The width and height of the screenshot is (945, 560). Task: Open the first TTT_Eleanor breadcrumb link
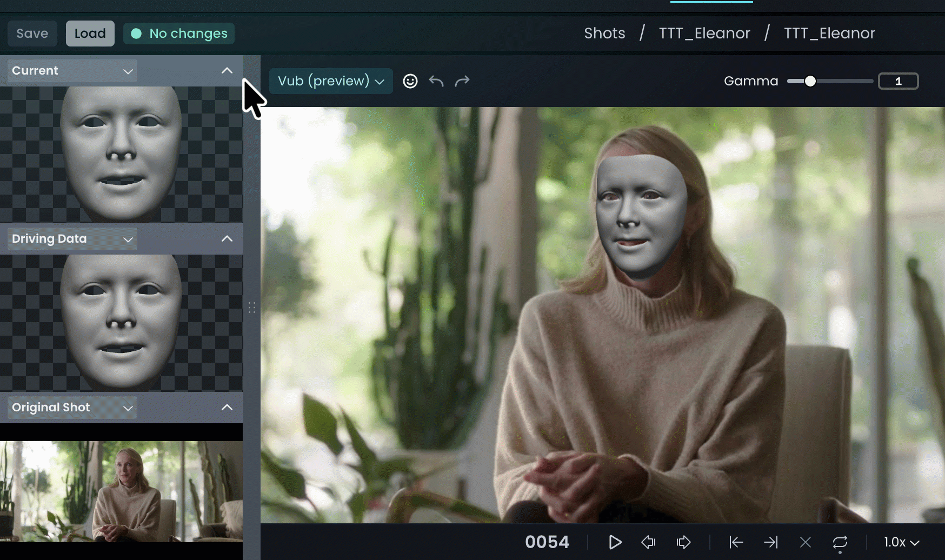point(704,34)
